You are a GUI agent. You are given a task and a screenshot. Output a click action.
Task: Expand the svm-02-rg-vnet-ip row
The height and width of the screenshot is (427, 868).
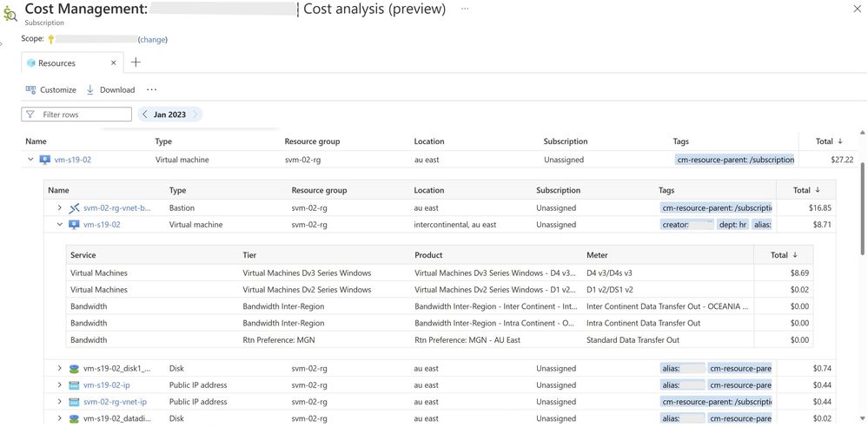tap(60, 402)
